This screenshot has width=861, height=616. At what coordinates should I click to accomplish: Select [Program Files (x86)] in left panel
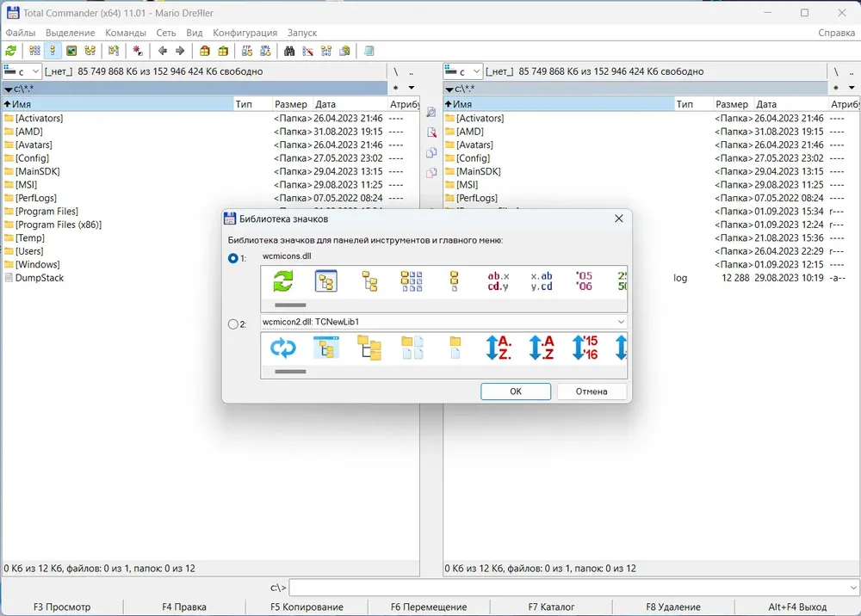59,225
